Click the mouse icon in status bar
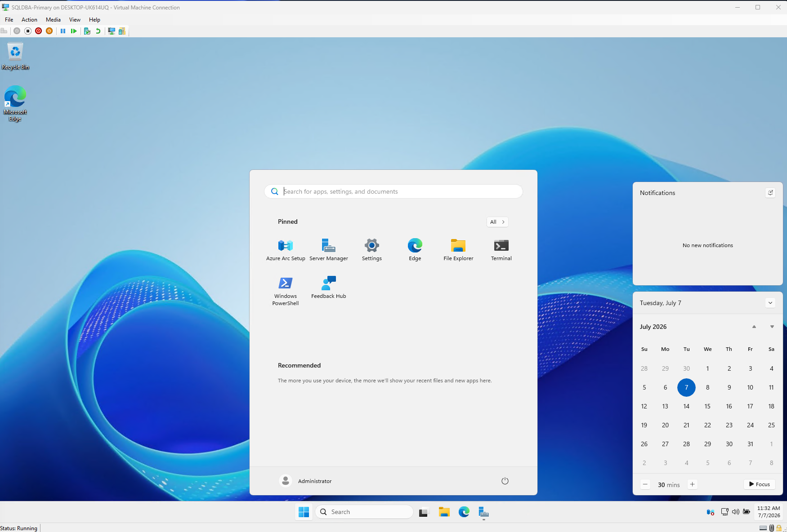Image resolution: width=787 pixels, height=532 pixels. (772, 528)
